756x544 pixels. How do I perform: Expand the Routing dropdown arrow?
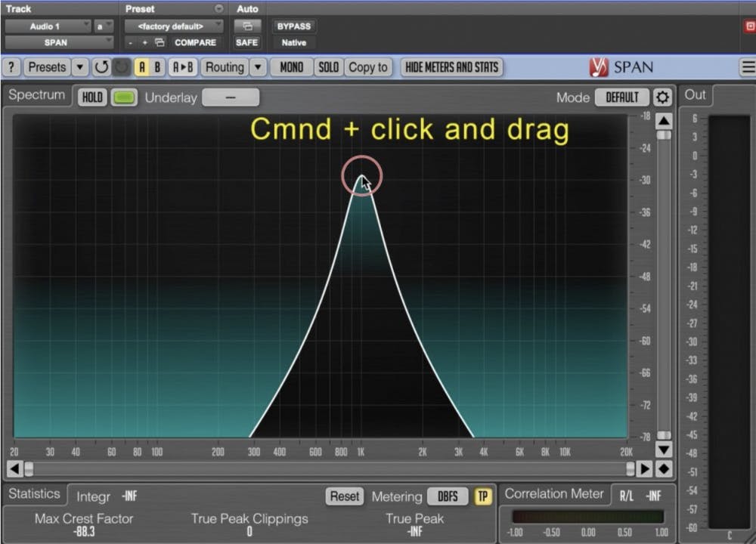click(x=258, y=67)
